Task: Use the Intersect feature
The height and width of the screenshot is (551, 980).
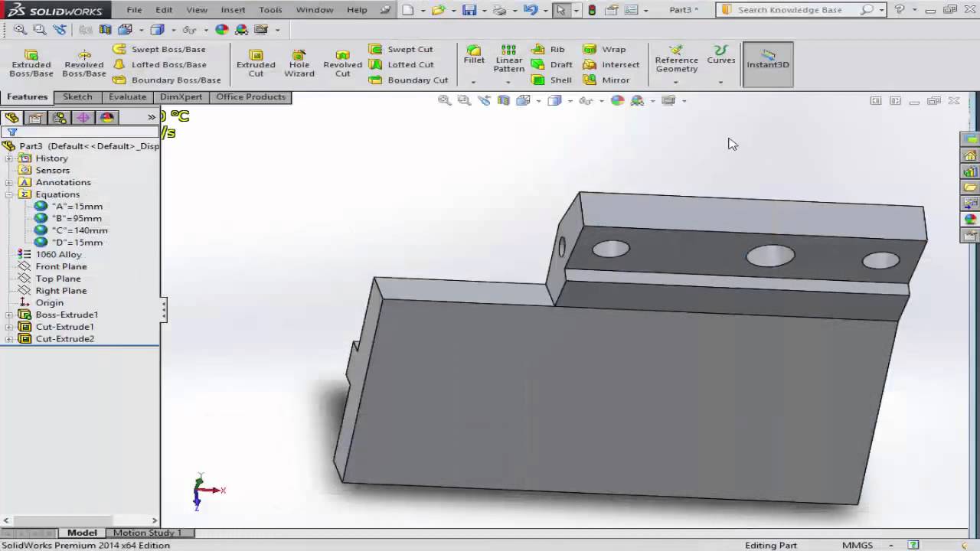Action: 611,64
